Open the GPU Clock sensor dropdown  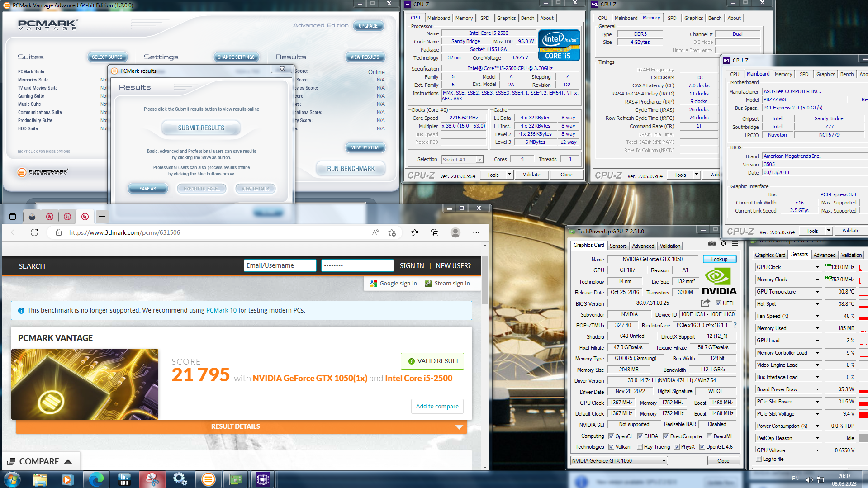(817, 267)
